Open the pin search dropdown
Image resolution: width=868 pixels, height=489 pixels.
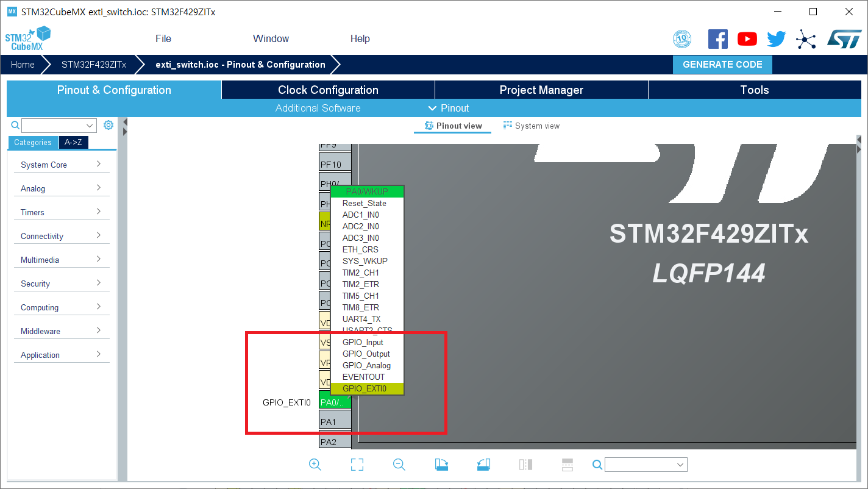click(x=680, y=465)
